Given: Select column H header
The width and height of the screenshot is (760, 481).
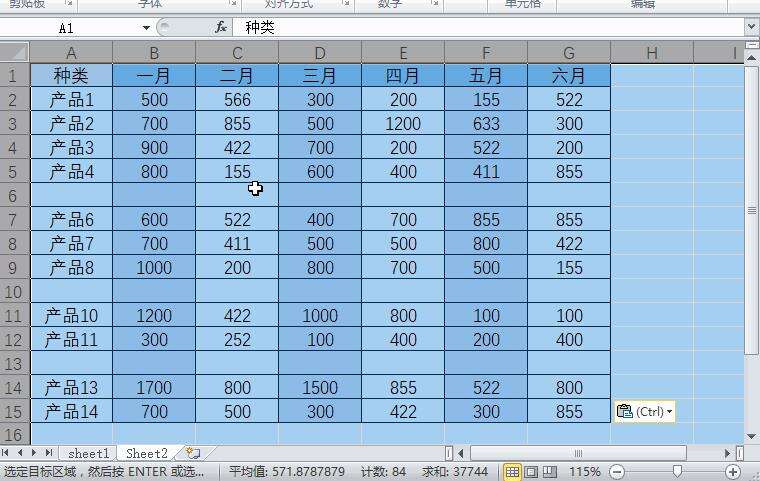Looking at the screenshot, I should click(x=652, y=52).
